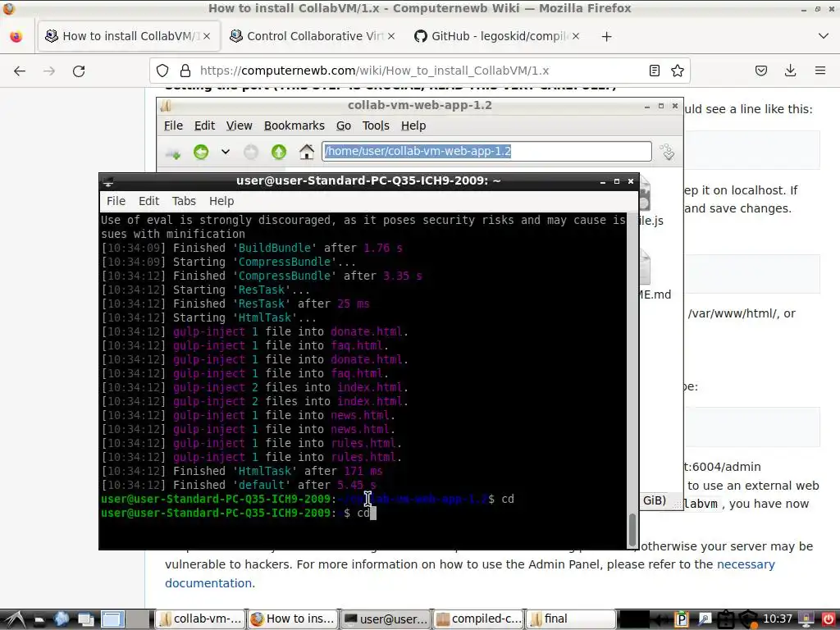Screen dimensions: 840x630
Task: Go back with green arrow in file manager
Action: (201, 152)
